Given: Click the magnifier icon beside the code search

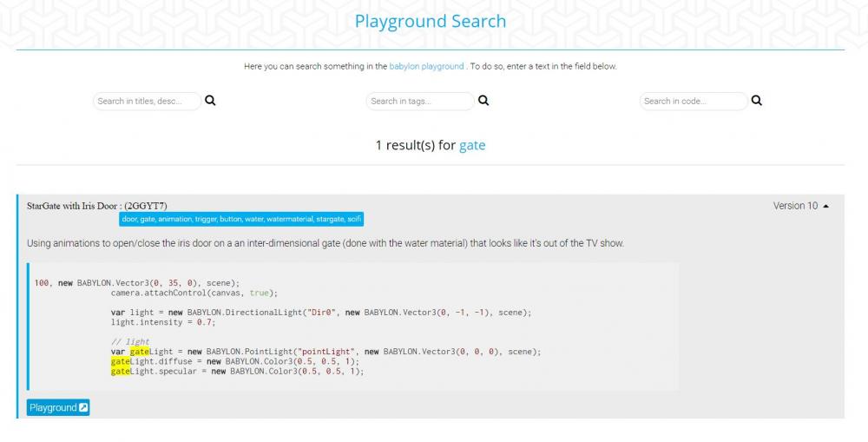Looking at the screenshot, I should (x=756, y=101).
